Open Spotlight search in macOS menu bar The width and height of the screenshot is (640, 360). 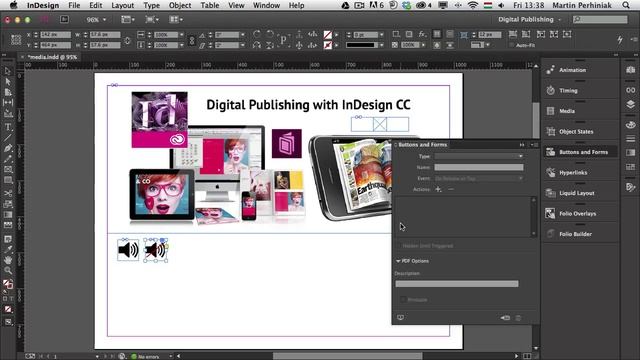coord(626,5)
